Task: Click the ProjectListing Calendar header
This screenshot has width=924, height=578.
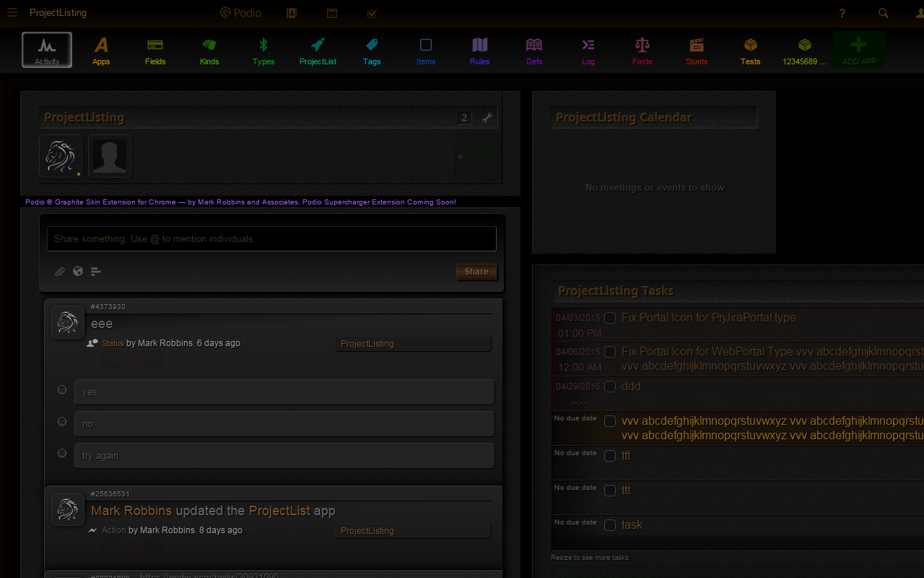Action: tap(624, 117)
